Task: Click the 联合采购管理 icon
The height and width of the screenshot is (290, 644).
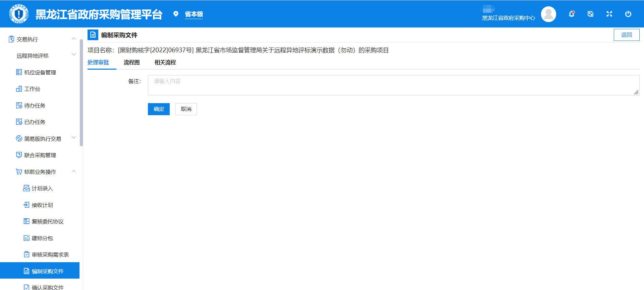Action: 19,155
